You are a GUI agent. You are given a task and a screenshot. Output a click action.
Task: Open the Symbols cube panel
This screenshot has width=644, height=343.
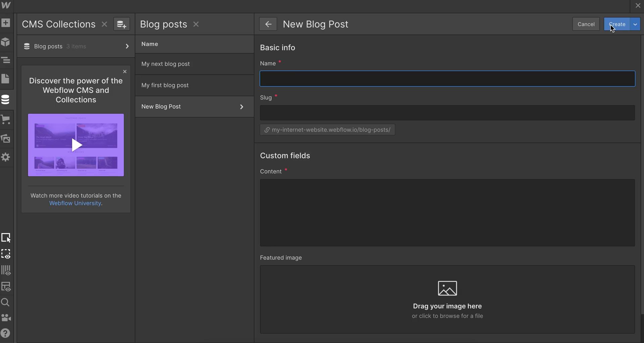click(6, 42)
